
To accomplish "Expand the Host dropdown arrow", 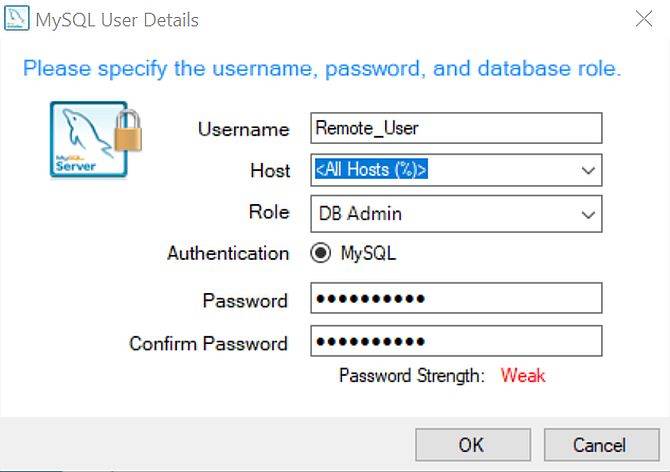I will point(588,171).
